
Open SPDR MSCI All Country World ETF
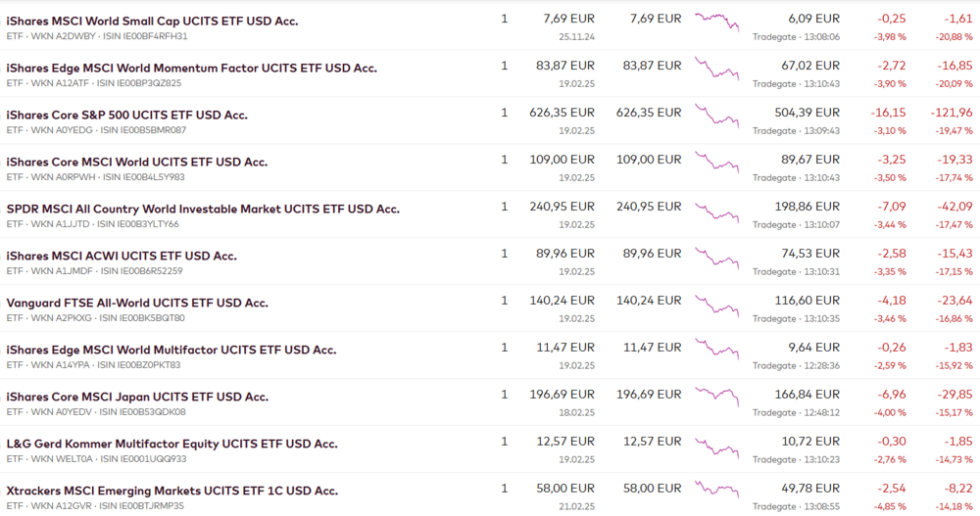coord(203,209)
